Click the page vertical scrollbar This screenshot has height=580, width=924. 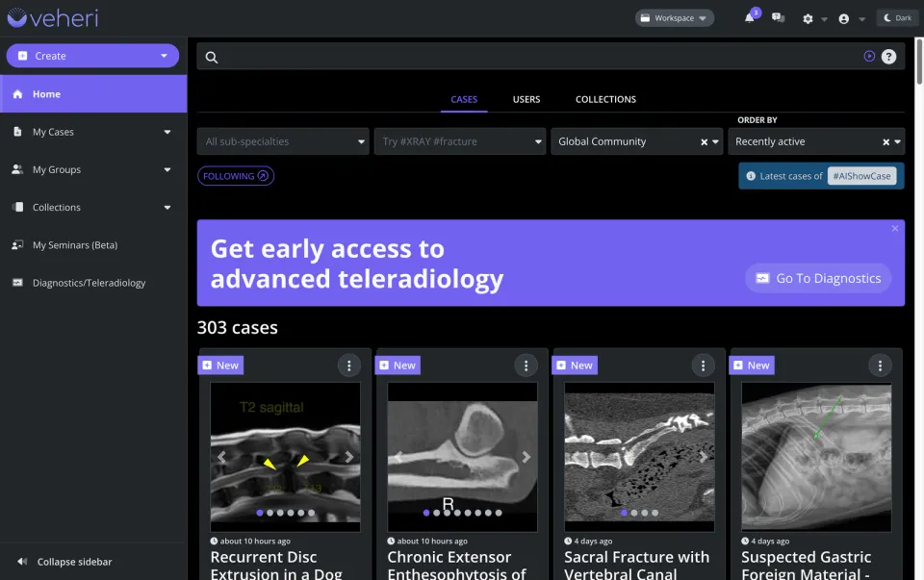click(x=919, y=62)
